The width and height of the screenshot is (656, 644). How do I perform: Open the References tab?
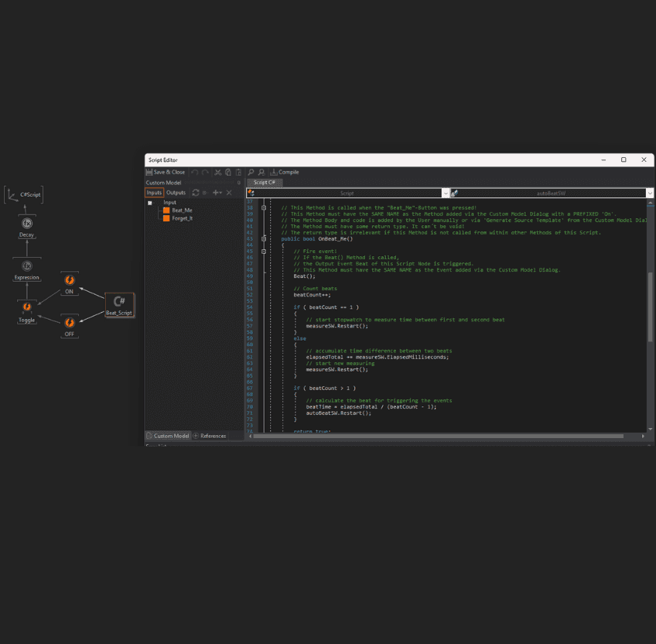210,436
